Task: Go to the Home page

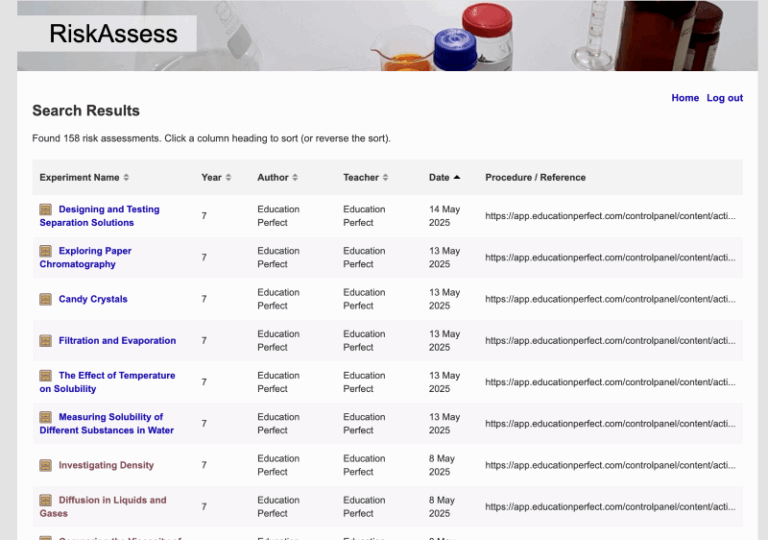Action: pos(685,98)
